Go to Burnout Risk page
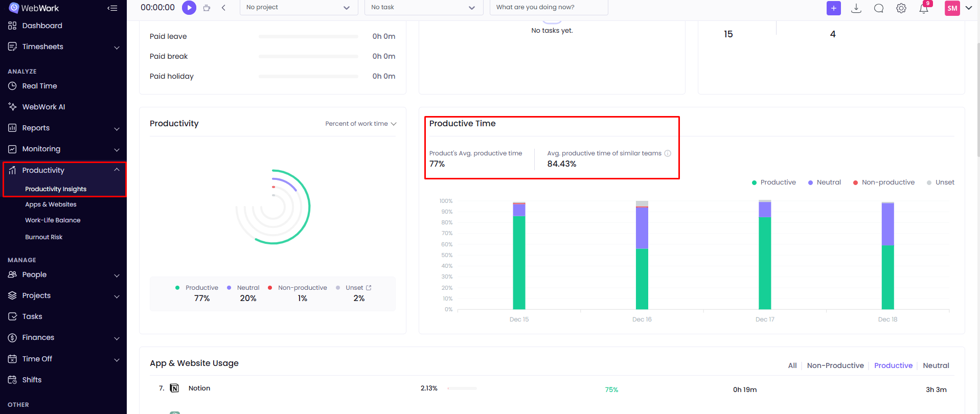This screenshot has height=414, width=980. [43, 237]
